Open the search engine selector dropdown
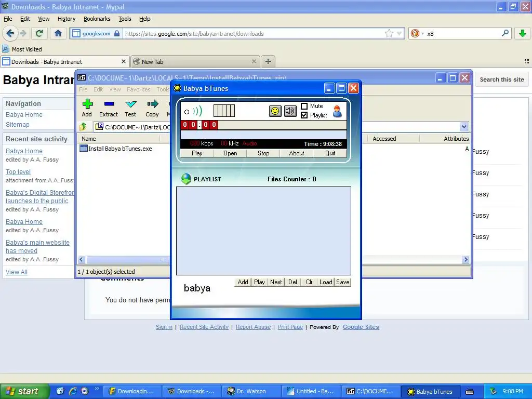 (423, 33)
